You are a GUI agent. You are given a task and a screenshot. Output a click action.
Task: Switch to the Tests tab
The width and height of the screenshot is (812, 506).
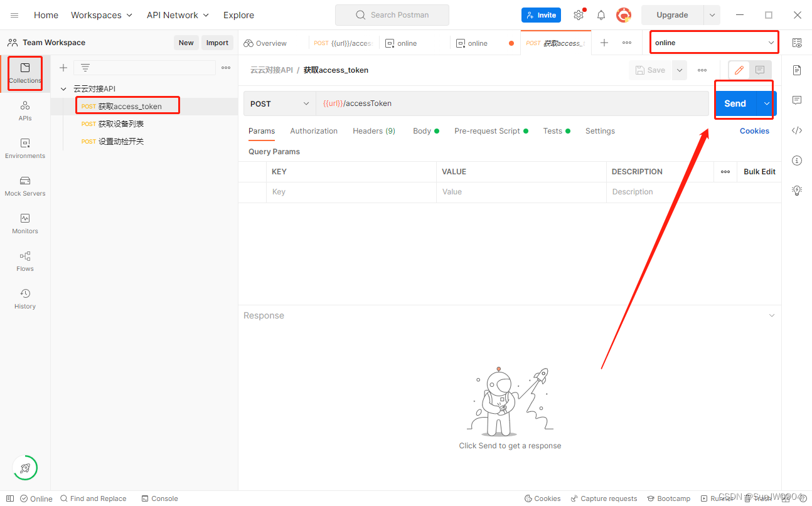pyautogui.click(x=557, y=131)
